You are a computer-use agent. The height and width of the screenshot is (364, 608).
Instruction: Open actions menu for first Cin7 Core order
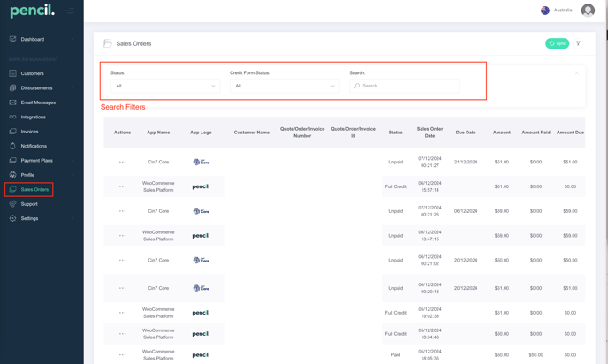pos(122,162)
